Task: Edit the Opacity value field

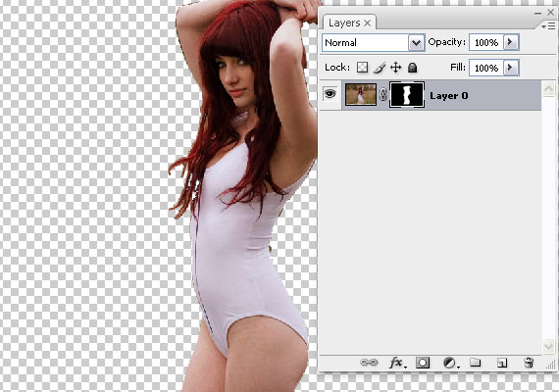Action: click(x=486, y=42)
